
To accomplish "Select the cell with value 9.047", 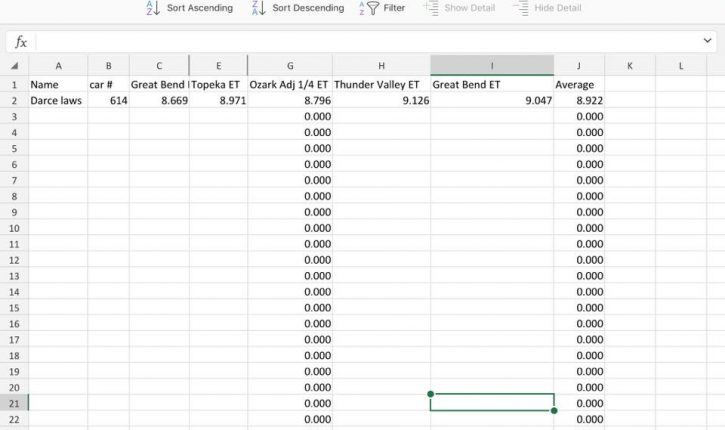I will click(x=491, y=101).
